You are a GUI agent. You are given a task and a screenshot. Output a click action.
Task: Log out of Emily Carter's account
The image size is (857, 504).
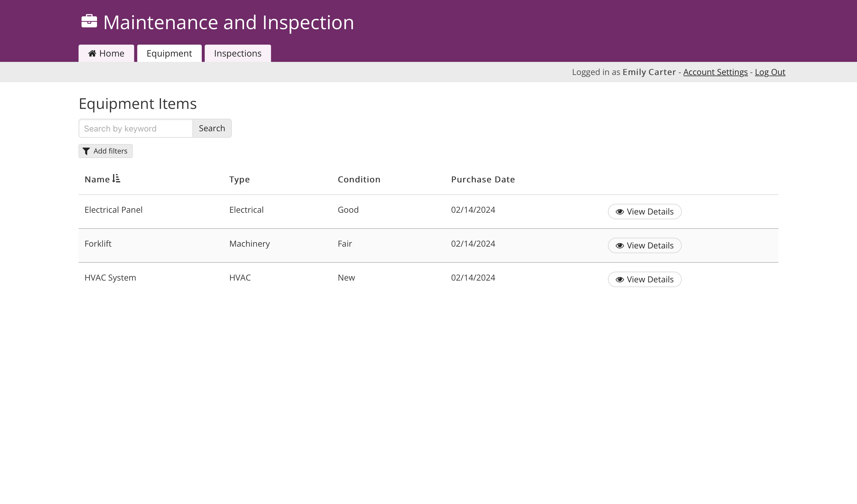770,72
